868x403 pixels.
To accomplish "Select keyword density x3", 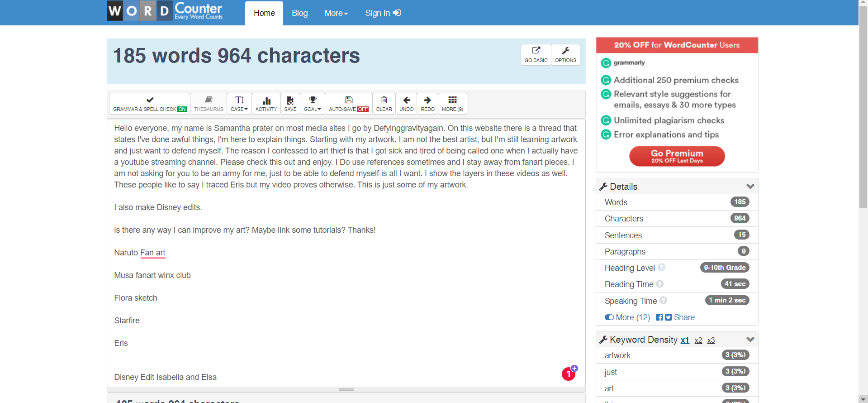I will pos(711,341).
